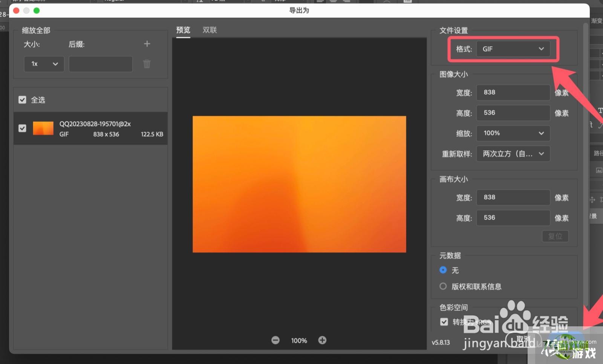Switch to the 预览 preview tab

coord(183,30)
